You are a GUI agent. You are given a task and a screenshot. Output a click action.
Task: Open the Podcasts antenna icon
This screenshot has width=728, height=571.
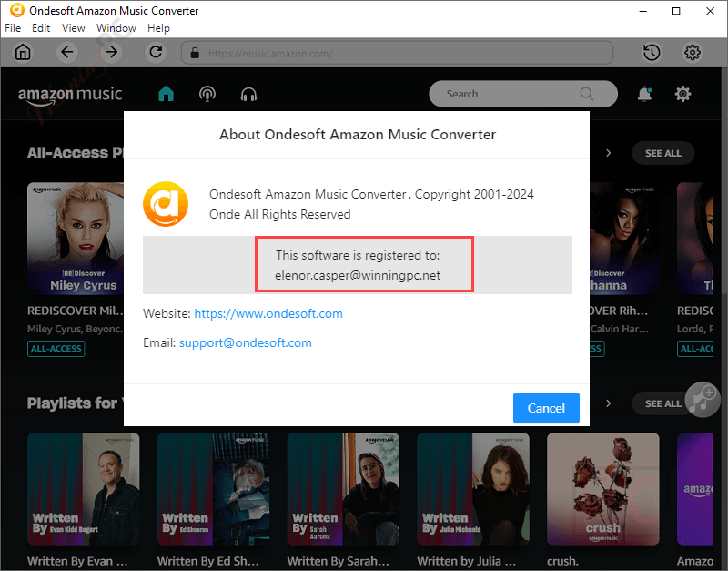(207, 94)
